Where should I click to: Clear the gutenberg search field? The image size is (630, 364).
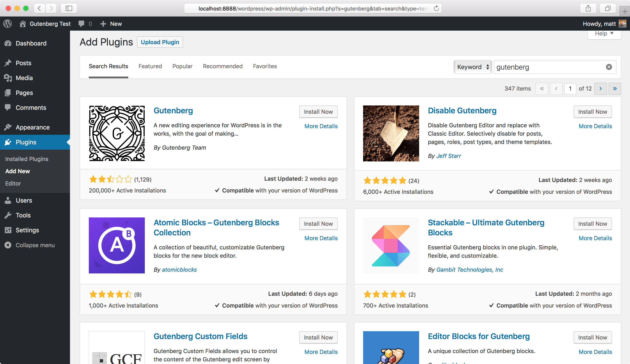(609, 67)
